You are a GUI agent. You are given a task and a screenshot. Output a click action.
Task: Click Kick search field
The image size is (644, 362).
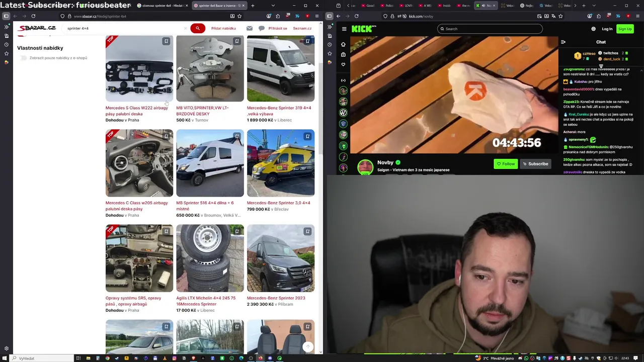tap(490, 29)
